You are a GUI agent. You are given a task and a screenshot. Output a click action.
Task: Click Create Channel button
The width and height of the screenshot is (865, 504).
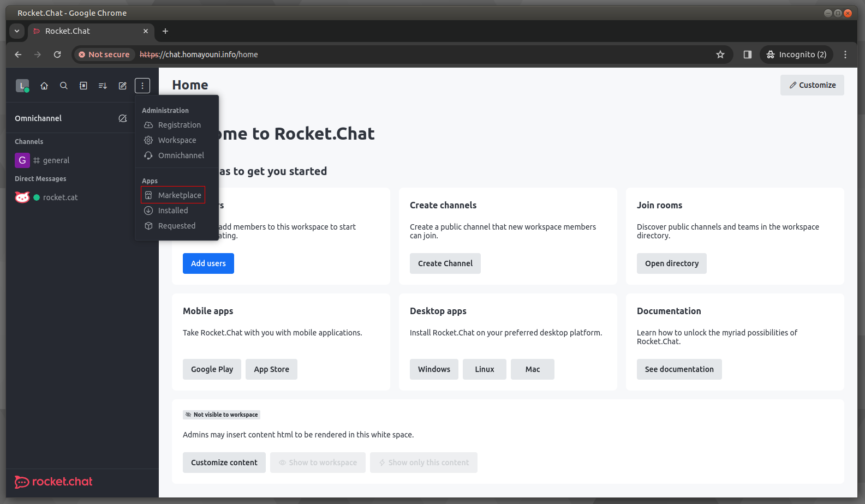click(x=445, y=263)
